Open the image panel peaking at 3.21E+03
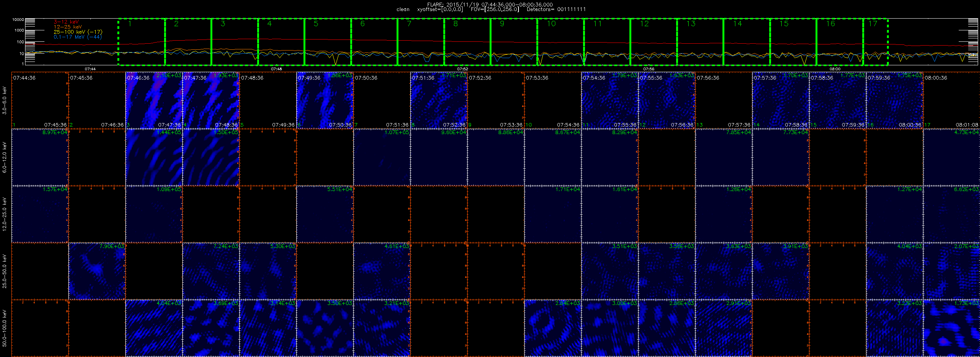Image resolution: width=980 pixels, height=357 pixels. 382,328
